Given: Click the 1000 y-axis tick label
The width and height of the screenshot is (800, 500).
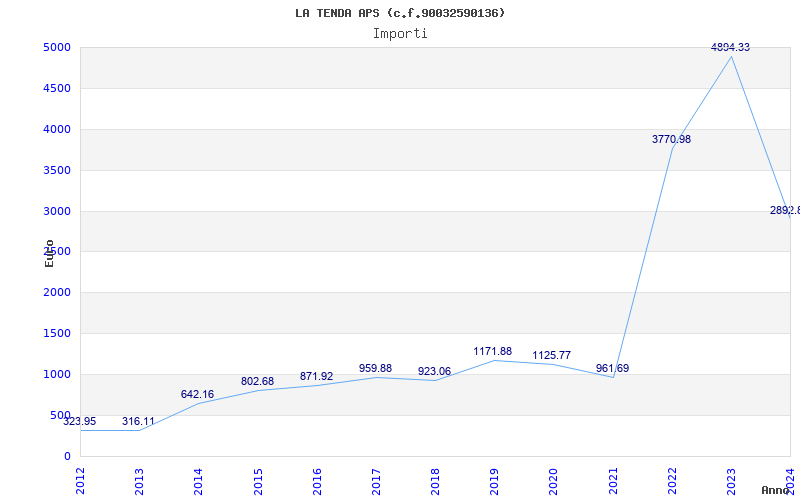Looking at the screenshot, I should [57, 374].
